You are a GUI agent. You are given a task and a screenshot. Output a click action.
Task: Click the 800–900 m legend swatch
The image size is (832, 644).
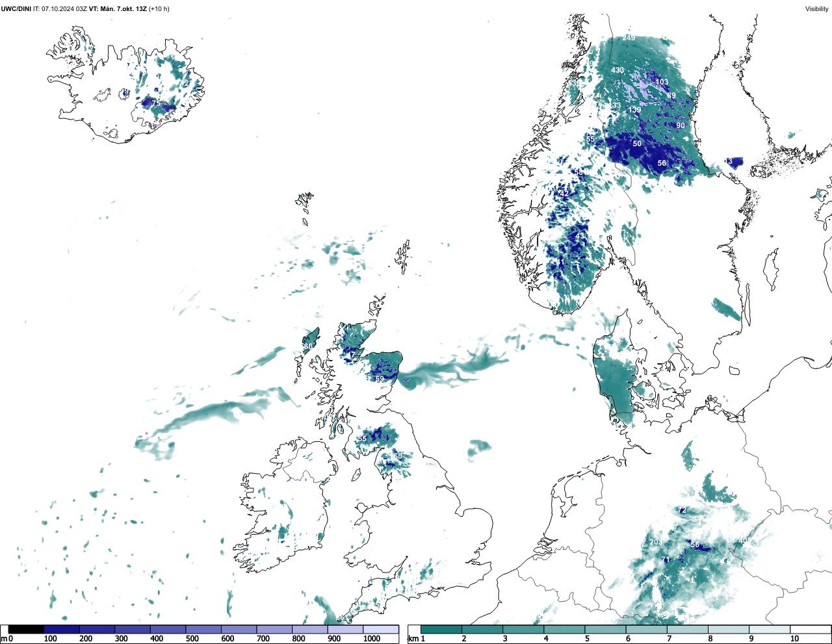pyautogui.click(x=310, y=629)
